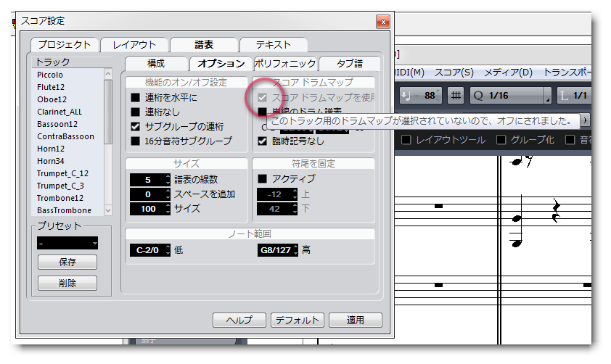Tick the グループ化 checkbox in toolbar

pos(501,140)
